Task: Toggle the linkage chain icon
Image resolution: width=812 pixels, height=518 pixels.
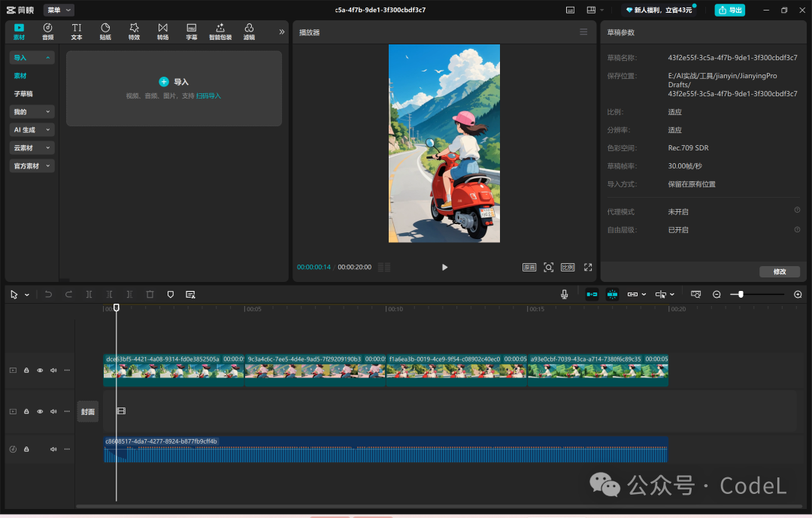Action: [632, 294]
